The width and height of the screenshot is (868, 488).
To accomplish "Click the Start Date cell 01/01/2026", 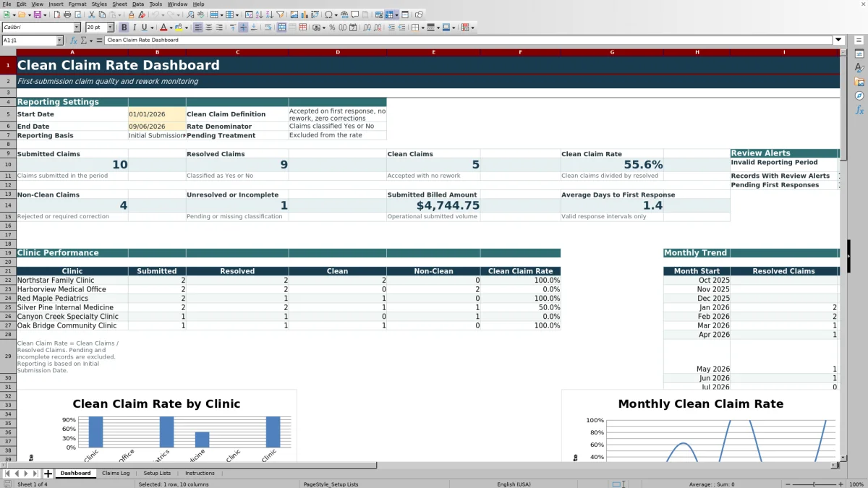I will coord(157,114).
